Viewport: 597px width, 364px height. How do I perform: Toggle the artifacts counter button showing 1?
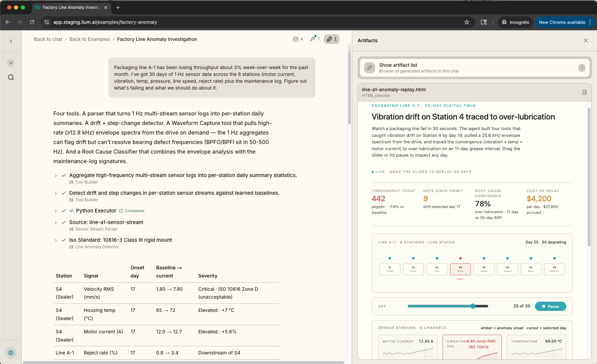tap(332, 39)
